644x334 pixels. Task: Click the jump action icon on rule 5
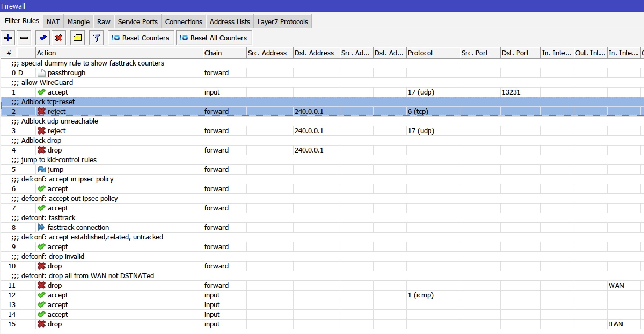coord(41,169)
